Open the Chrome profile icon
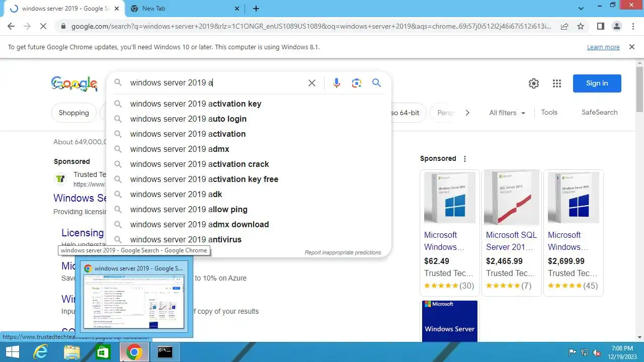This screenshot has width=644, height=362. [616, 26]
